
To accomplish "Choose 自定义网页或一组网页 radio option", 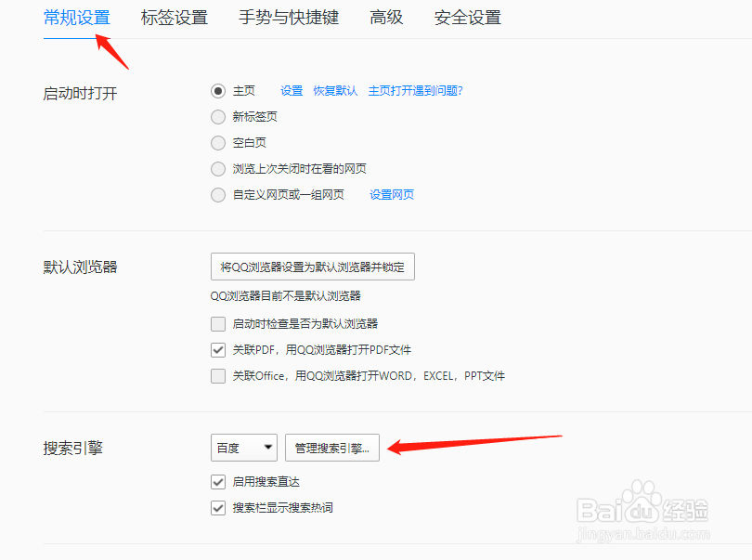I will click(x=218, y=194).
